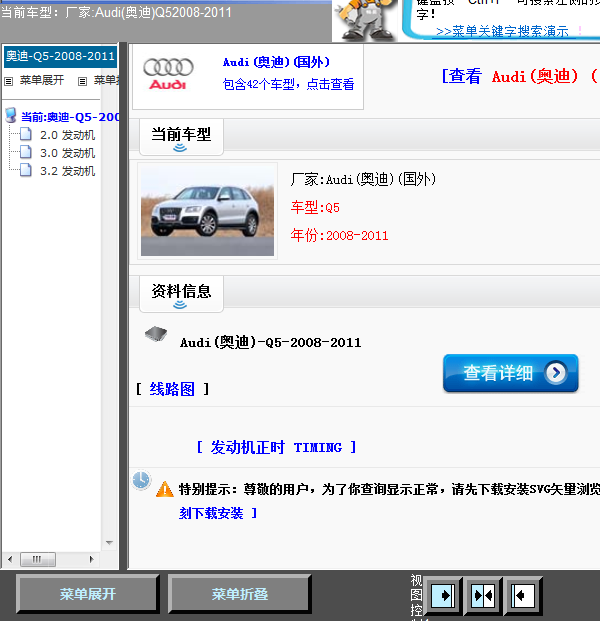Click header text 当前车型: 厂家:Audi(奥迪)Q52008-2011

coord(116,12)
